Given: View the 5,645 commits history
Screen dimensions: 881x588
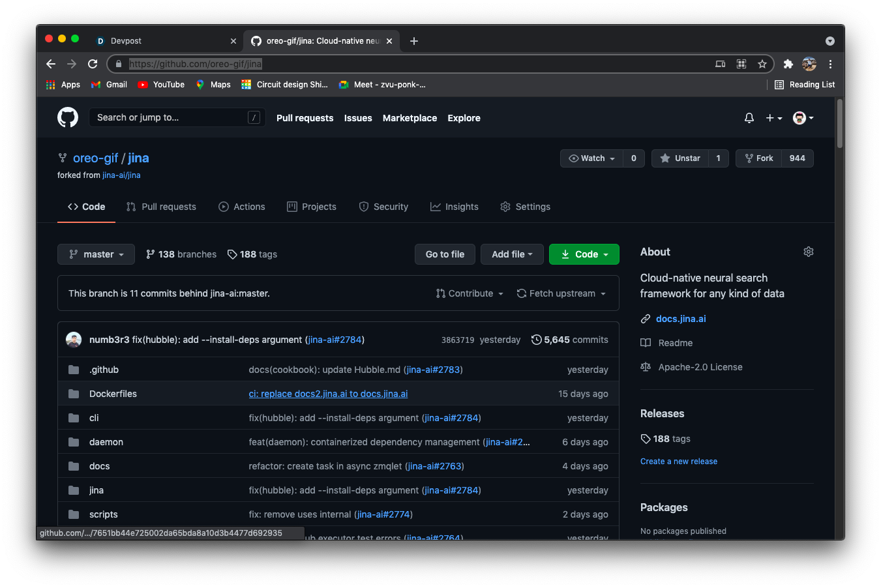Looking at the screenshot, I should [x=570, y=340].
